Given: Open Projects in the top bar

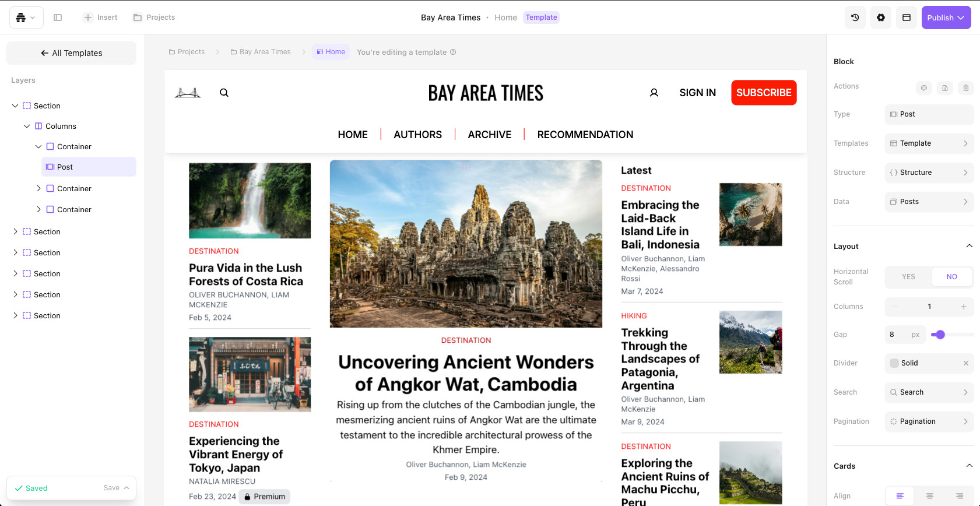Looking at the screenshot, I should coord(154,17).
